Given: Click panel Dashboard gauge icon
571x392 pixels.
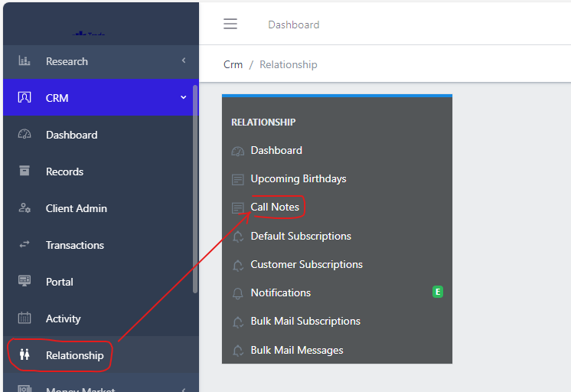Looking at the screenshot, I should point(238,151).
